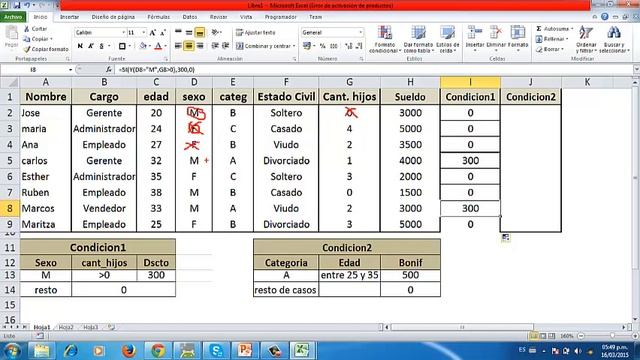640x360 pixels.
Task: Open the Archivo tab
Action: (x=13, y=17)
